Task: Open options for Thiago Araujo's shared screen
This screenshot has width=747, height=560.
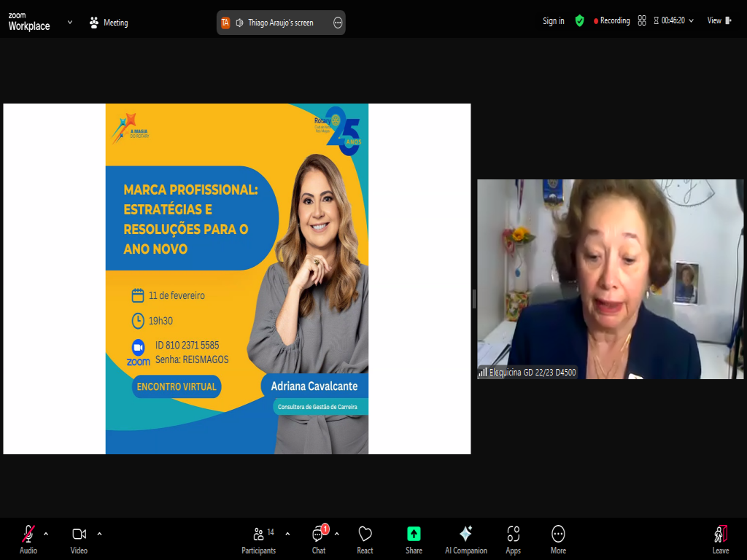Action: [x=338, y=23]
